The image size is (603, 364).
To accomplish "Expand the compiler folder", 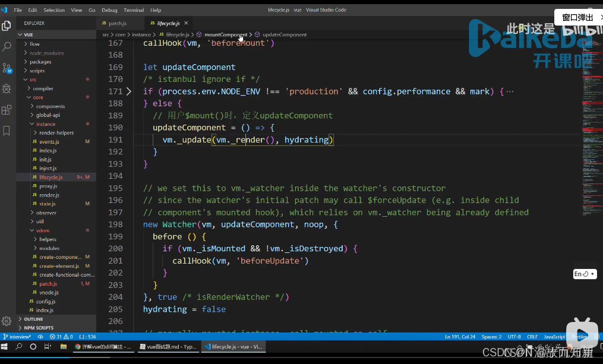I will [56, 88].
